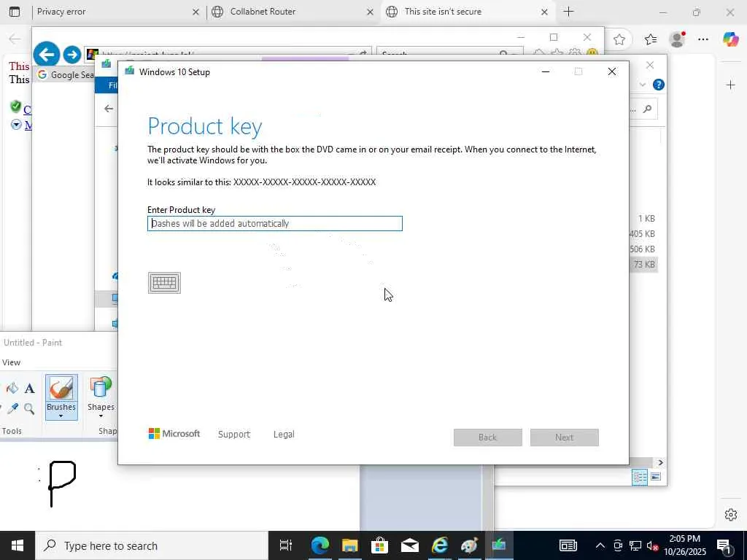747x560 pixels.
Task: Select the Fill with color tool in Paint
Action: [12, 389]
